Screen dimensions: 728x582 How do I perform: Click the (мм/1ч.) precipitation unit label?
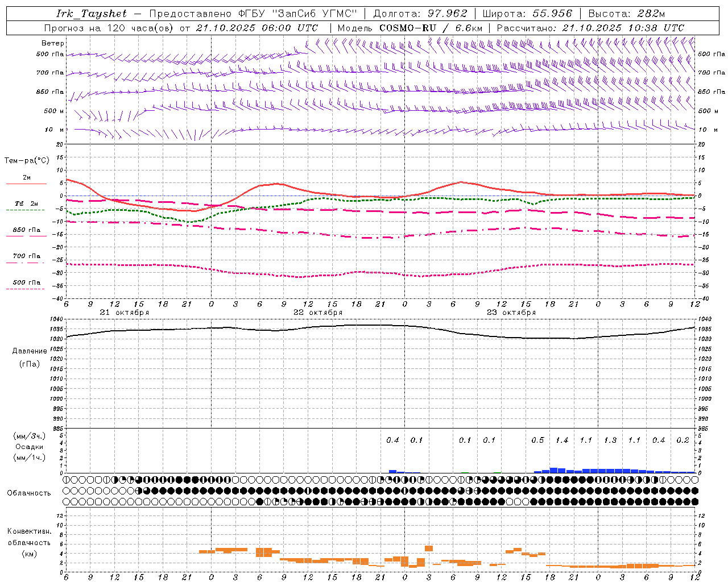tap(30, 458)
